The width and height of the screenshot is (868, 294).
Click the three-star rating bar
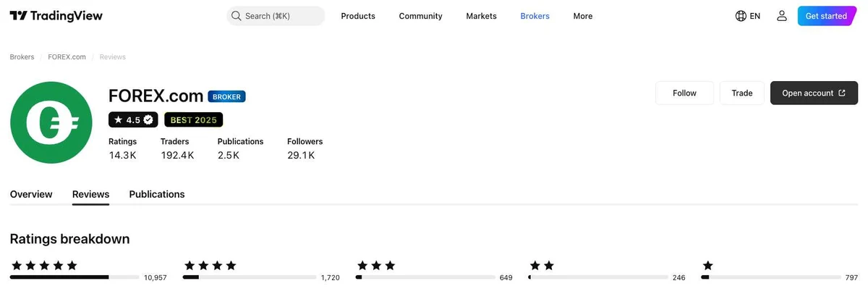[425, 277]
